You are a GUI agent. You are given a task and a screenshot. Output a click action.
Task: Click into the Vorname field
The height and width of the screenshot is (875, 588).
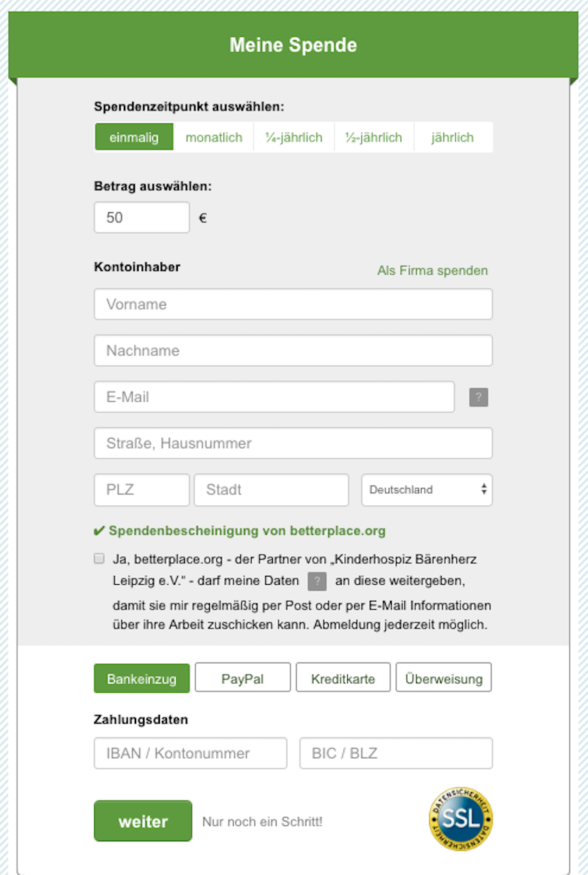[x=293, y=304]
